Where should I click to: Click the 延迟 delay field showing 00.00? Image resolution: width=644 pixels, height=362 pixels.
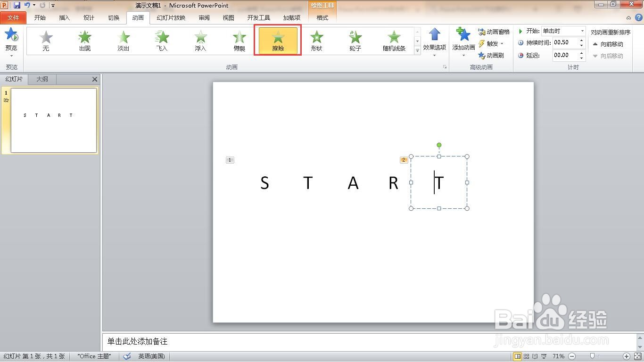pos(565,55)
